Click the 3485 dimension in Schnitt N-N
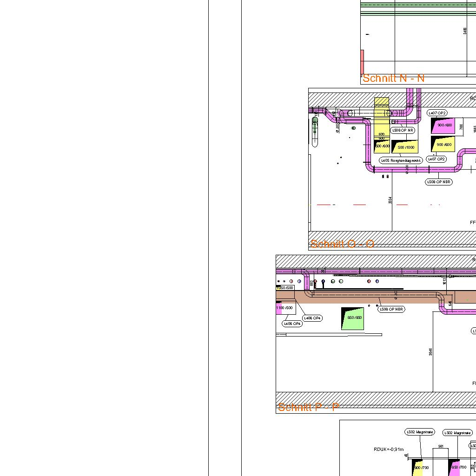 pos(465,31)
